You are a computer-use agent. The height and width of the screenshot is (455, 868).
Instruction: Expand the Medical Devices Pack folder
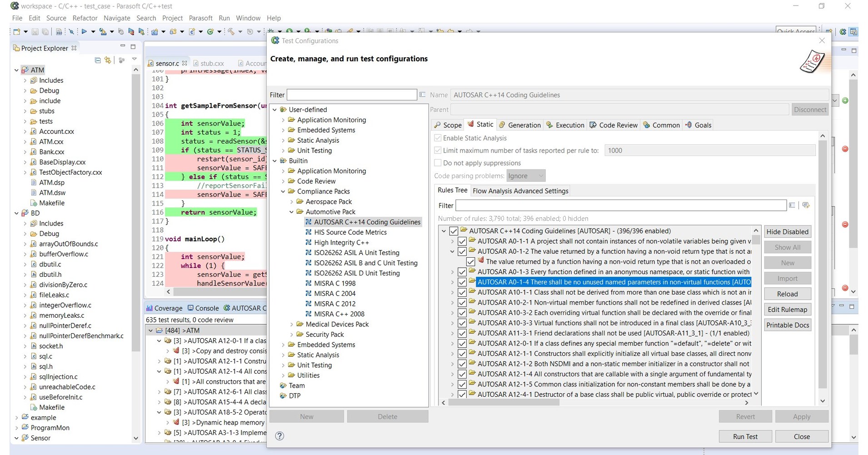click(x=292, y=324)
